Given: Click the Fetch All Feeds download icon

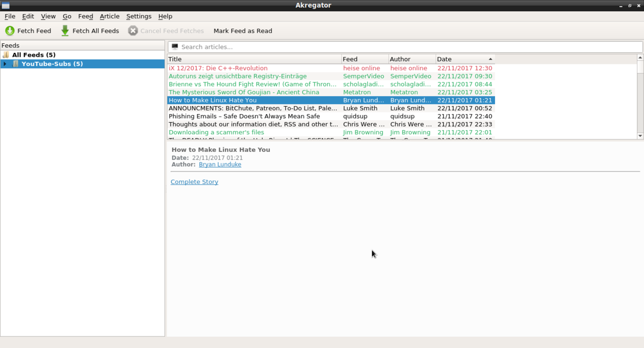Looking at the screenshot, I should pos(65,31).
